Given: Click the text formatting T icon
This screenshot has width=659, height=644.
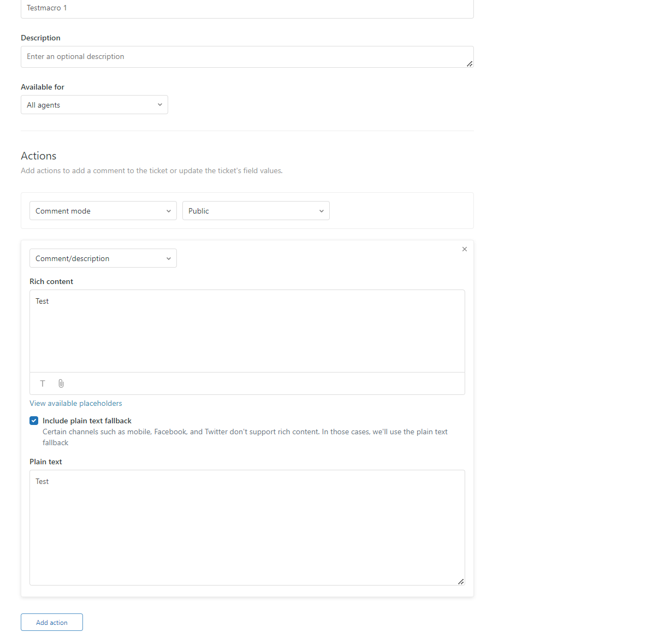Looking at the screenshot, I should pos(43,383).
